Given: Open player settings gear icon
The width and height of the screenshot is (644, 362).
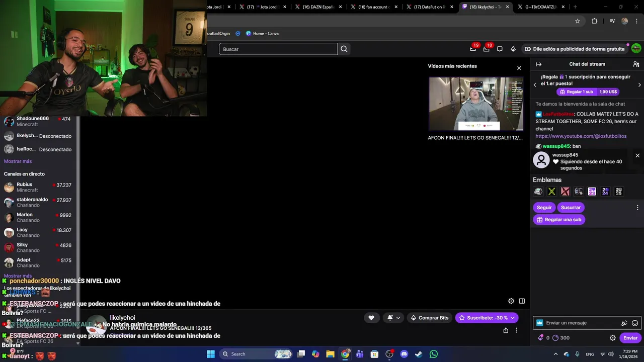Looking at the screenshot, I should pyautogui.click(x=511, y=301).
